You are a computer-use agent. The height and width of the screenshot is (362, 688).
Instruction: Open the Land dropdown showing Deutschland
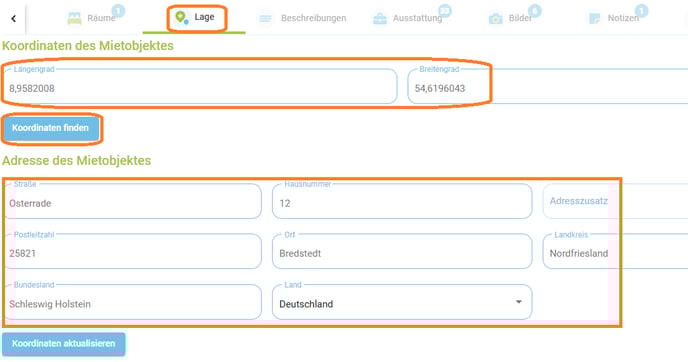[x=402, y=302]
